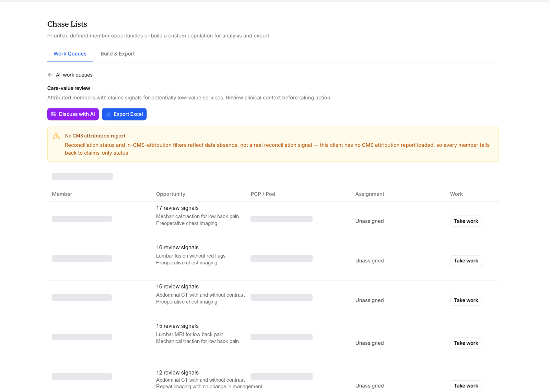Click the warning triangle icon in the alert banner
The image size is (549, 392).
(56, 136)
